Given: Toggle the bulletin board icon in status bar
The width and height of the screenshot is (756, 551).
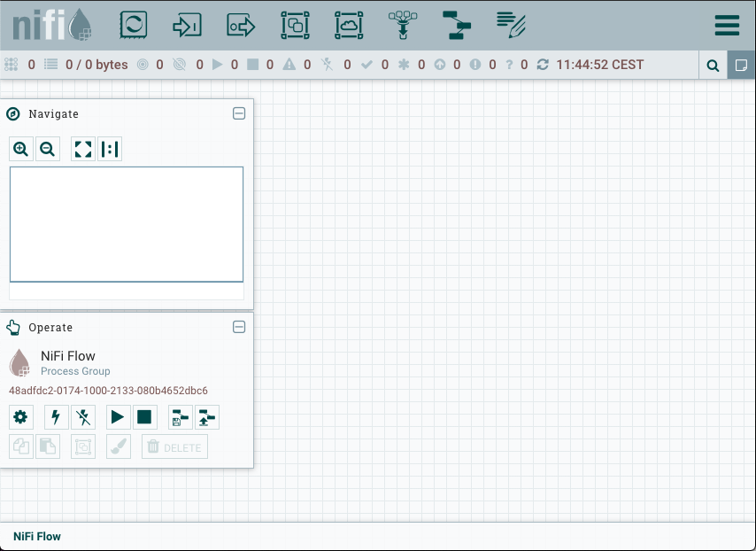Looking at the screenshot, I should (741, 66).
